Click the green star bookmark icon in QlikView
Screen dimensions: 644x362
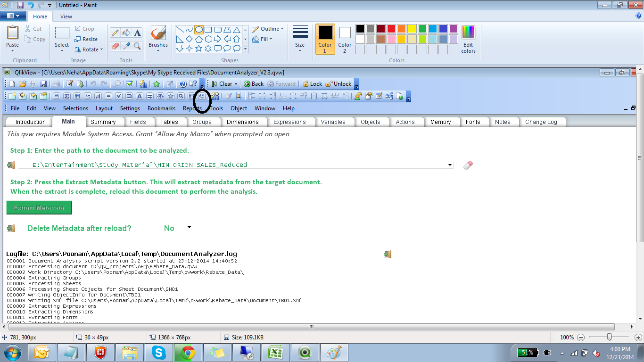[x=157, y=84]
